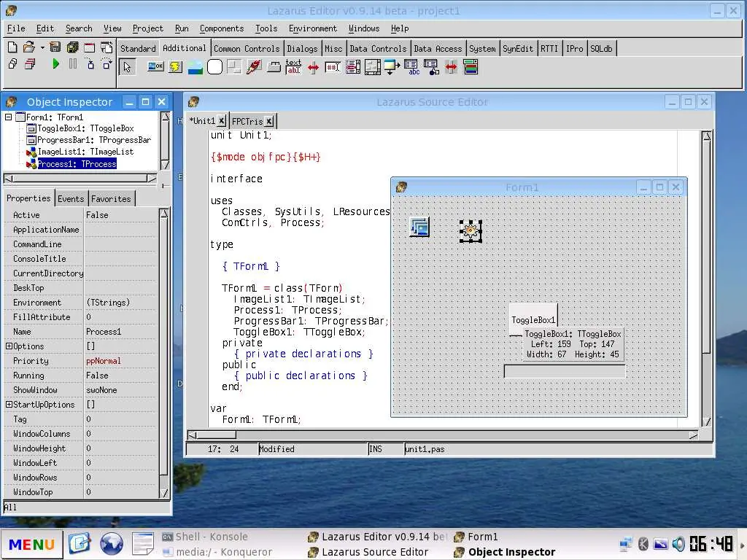This screenshot has height=560, width=747.
Task: Click the Open file folder icon
Action: pyautogui.click(x=29, y=47)
